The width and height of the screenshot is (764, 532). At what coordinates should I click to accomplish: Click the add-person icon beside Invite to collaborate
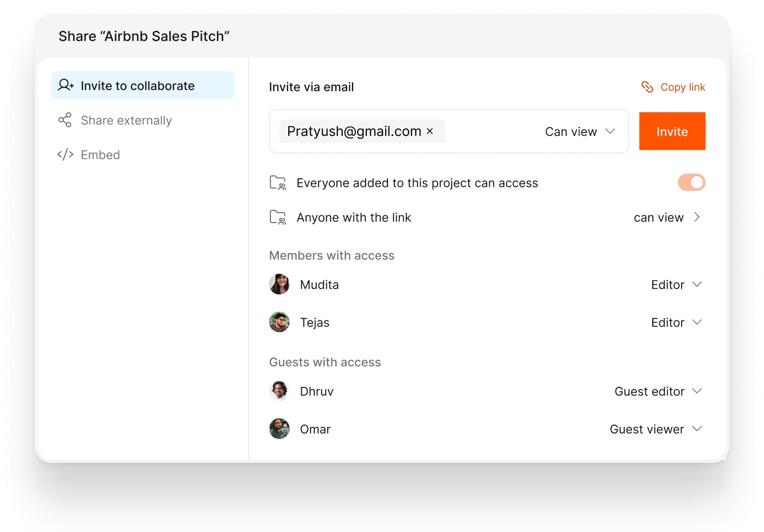point(66,85)
